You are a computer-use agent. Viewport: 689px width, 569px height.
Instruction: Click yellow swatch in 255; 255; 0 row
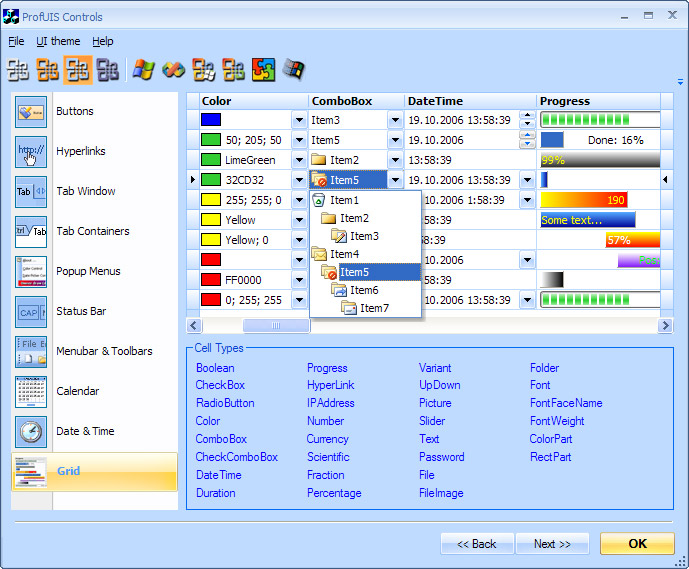click(x=211, y=199)
